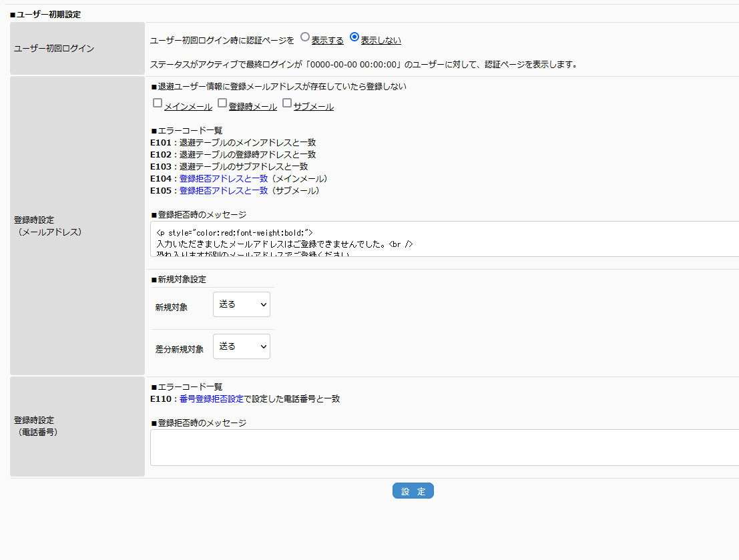
Task: Click the empty phone rejection message textarea
Action: tap(444, 447)
